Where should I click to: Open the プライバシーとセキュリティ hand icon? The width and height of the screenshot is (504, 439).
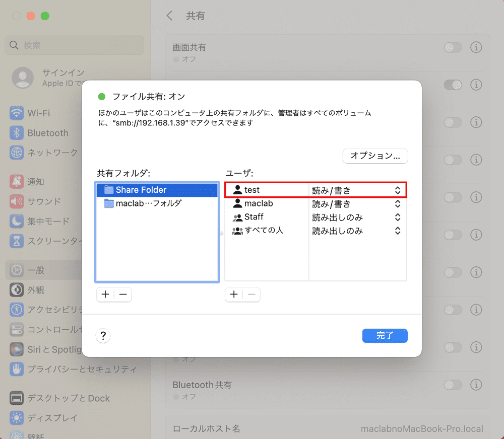tap(17, 369)
